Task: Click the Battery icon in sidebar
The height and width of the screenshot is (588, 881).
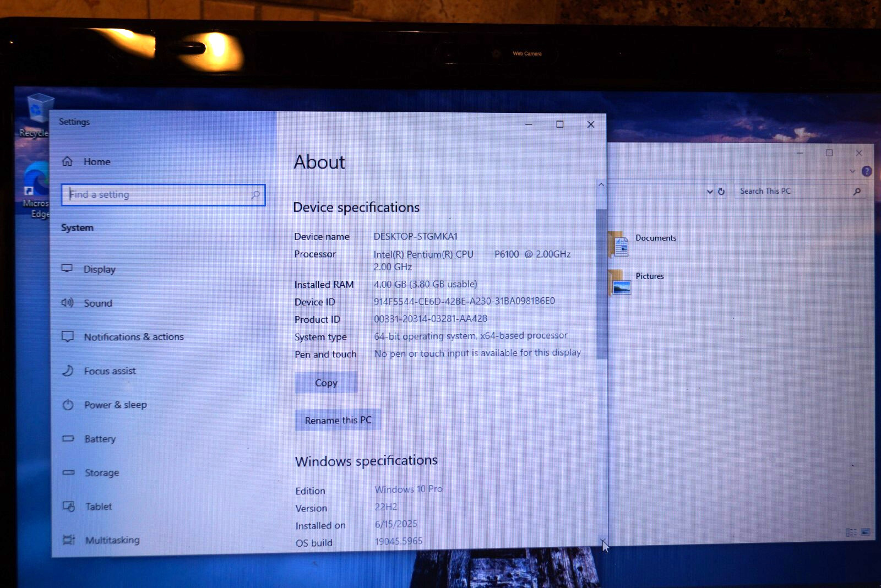Action: click(68, 438)
